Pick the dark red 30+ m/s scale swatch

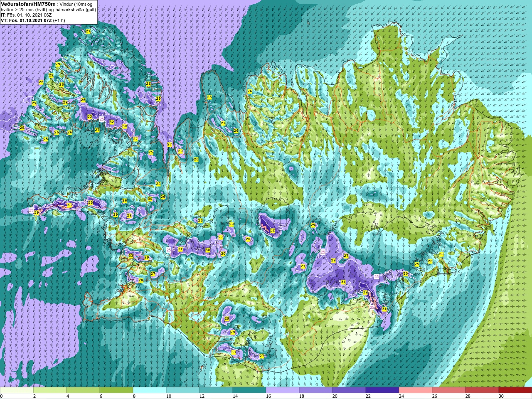[x=515, y=390]
